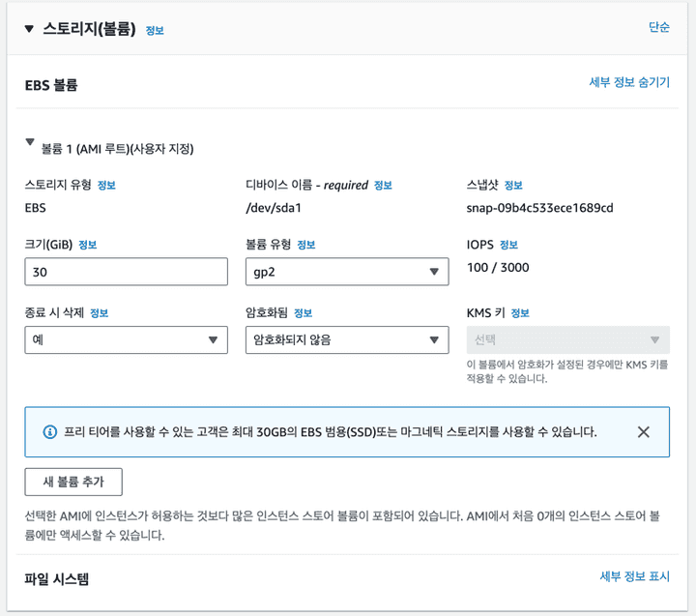696x616 pixels.
Task: Click 세부 정보 표시 for 파일 시스템
Action: (x=634, y=576)
